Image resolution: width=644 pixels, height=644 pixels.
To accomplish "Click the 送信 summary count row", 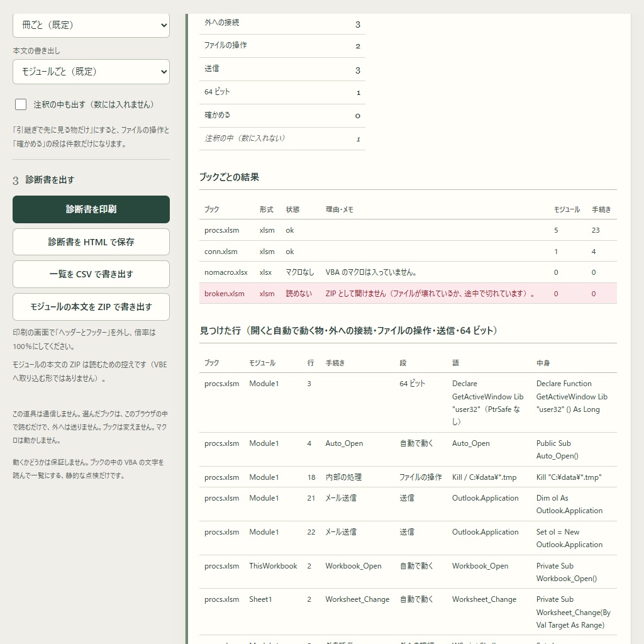I will [x=282, y=69].
